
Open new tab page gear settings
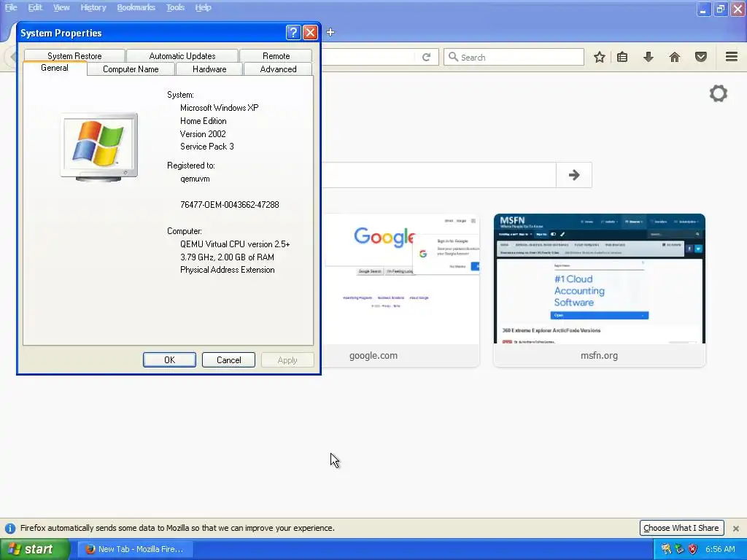[x=719, y=93]
